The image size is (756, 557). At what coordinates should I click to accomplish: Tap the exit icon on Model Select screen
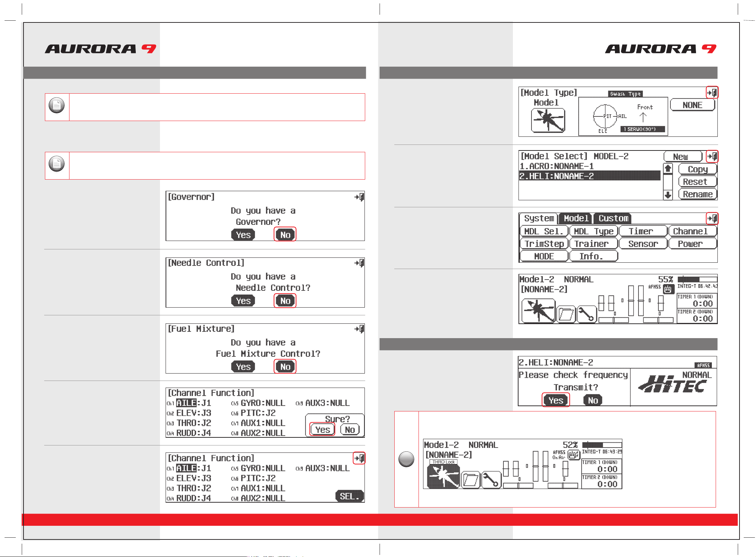click(x=712, y=156)
